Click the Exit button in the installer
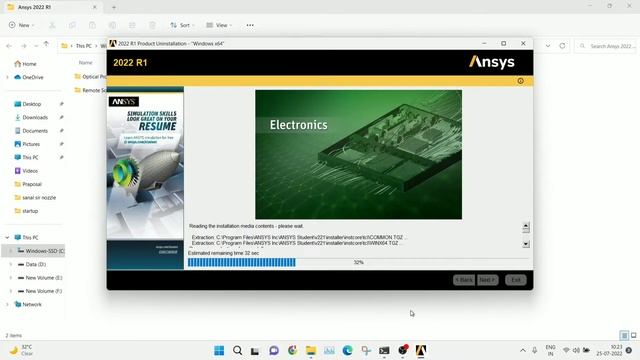This screenshot has width=640, height=360. pos(516,280)
